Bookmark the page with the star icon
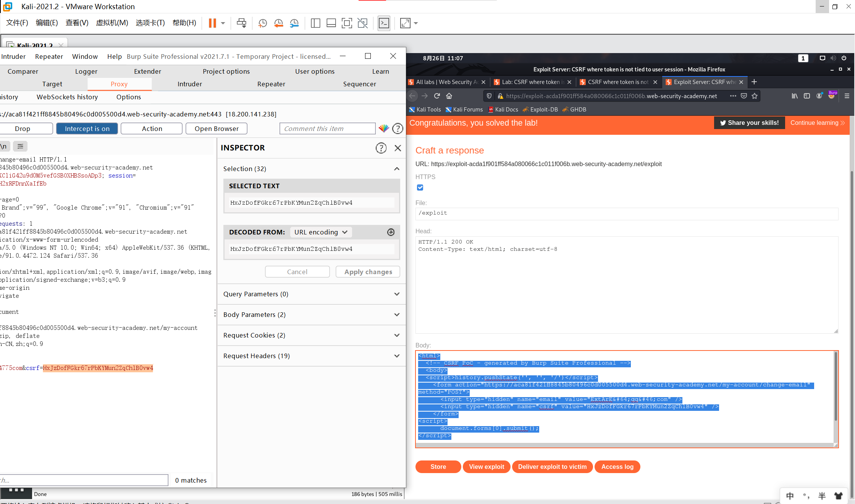The image size is (855, 504). click(x=755, y=96)
